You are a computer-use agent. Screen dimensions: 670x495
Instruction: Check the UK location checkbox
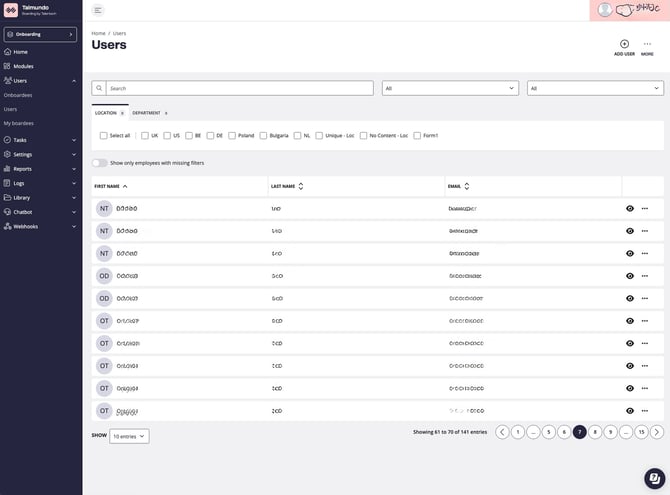point(145,136)
